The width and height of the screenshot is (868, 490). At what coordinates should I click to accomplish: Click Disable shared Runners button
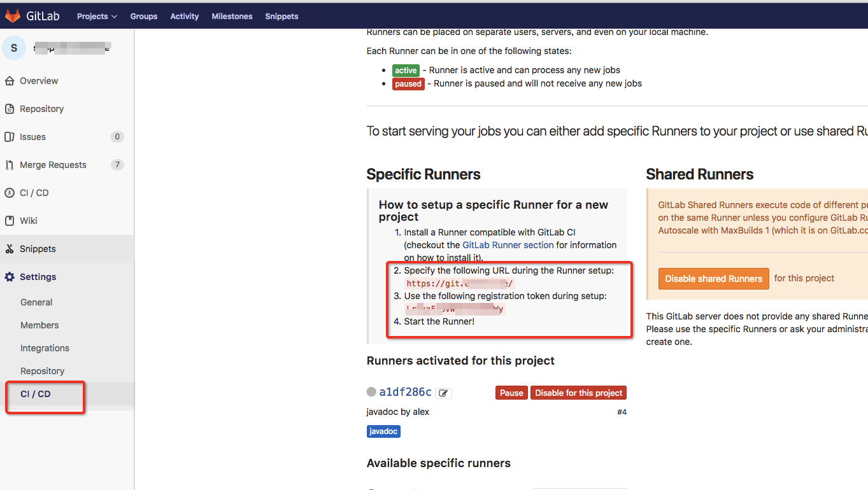point(713,279)
